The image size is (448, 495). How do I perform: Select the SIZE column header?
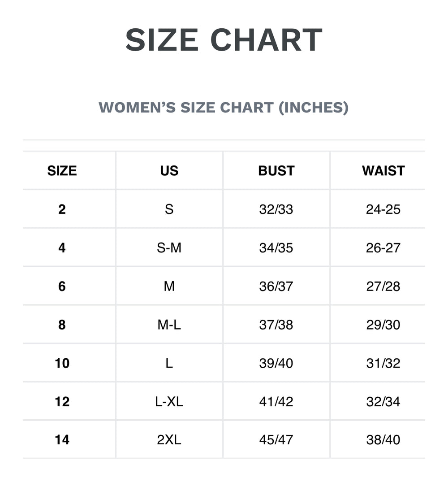(62, 171)
